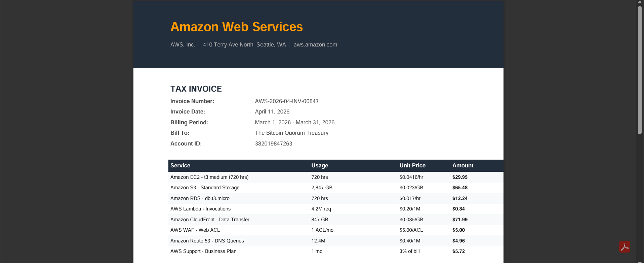The image size is (644, 263).
Task: Click the aws.amazon.com text in header
Action: click(315, 45)
